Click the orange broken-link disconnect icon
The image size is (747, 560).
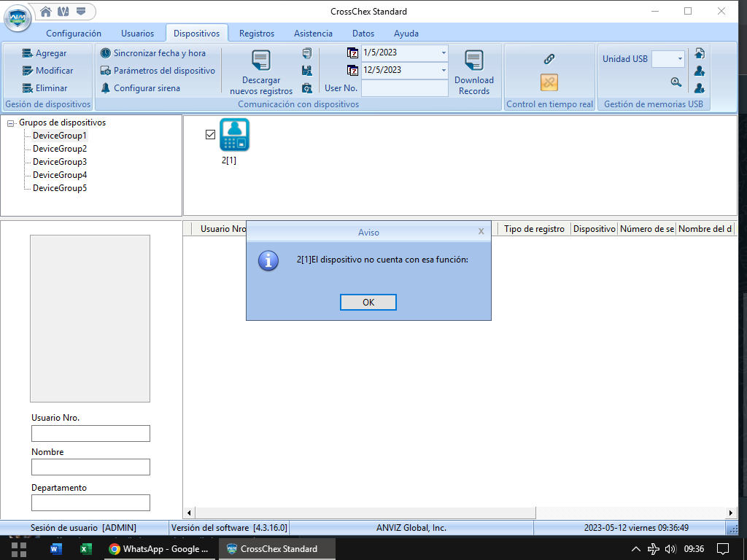(x=549, y=82)
